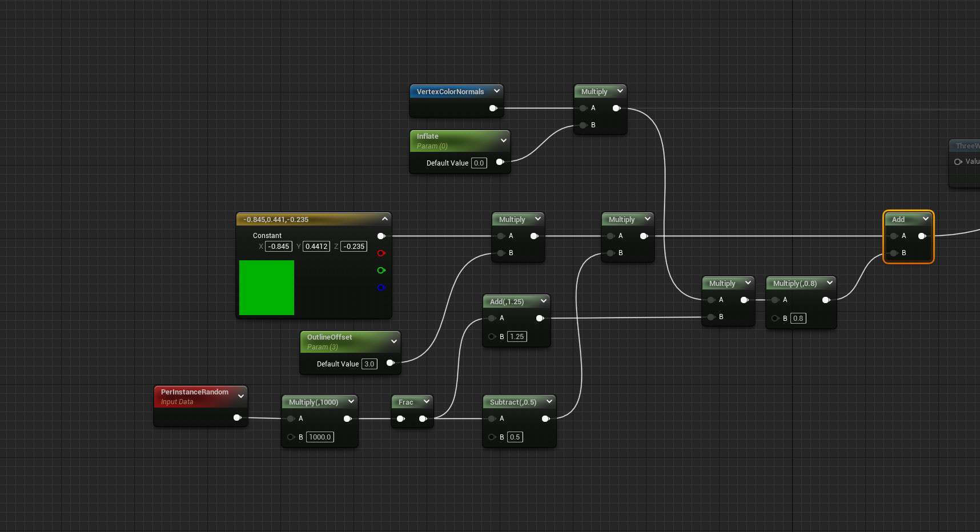
Task: Collapse the Constant node preview with its arrow
Action: tap(385, 219)
